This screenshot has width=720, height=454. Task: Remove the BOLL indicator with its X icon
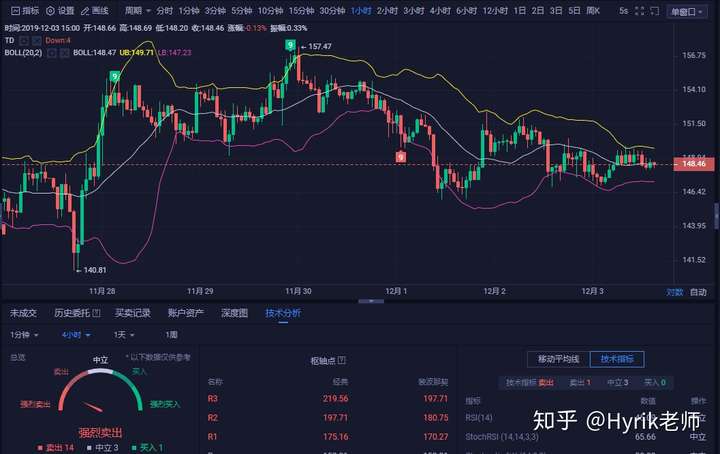click(64, 53)
